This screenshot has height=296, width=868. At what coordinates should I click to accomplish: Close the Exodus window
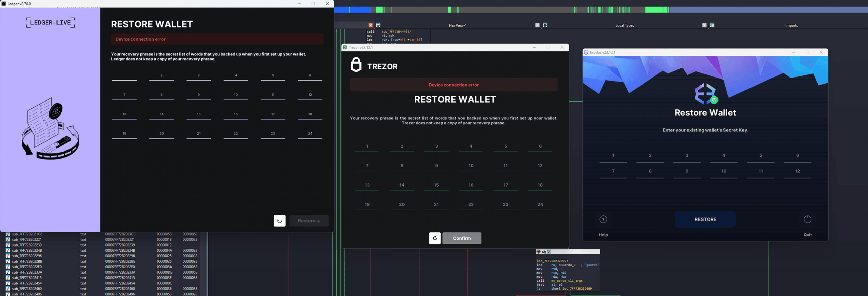pyautogui.click(x=821, y=52)
